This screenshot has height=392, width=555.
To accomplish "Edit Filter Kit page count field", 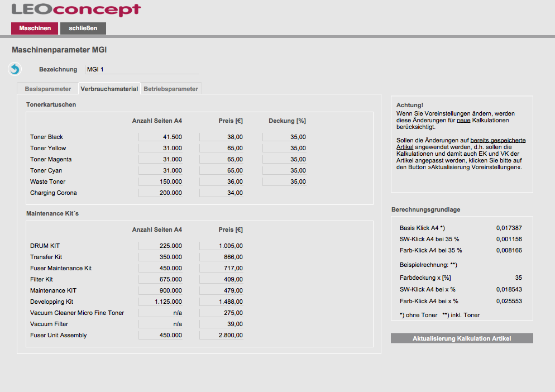I will point(160,279).
